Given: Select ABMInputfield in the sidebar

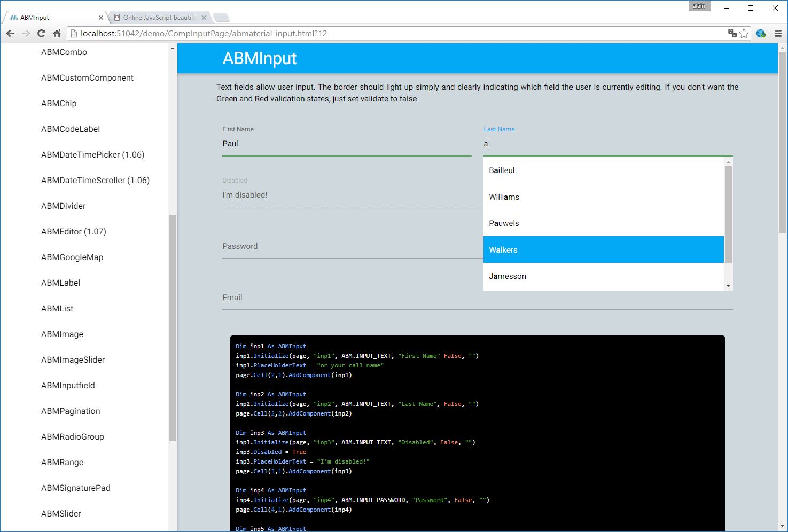Looking at the screenshot, I should (x=68, y=386).
